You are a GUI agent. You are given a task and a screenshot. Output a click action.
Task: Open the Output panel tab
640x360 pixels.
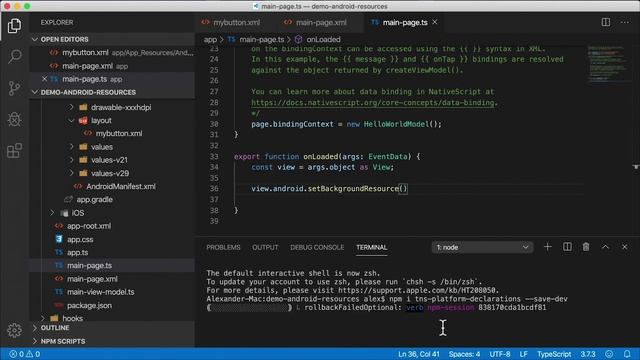click(265, 247)
